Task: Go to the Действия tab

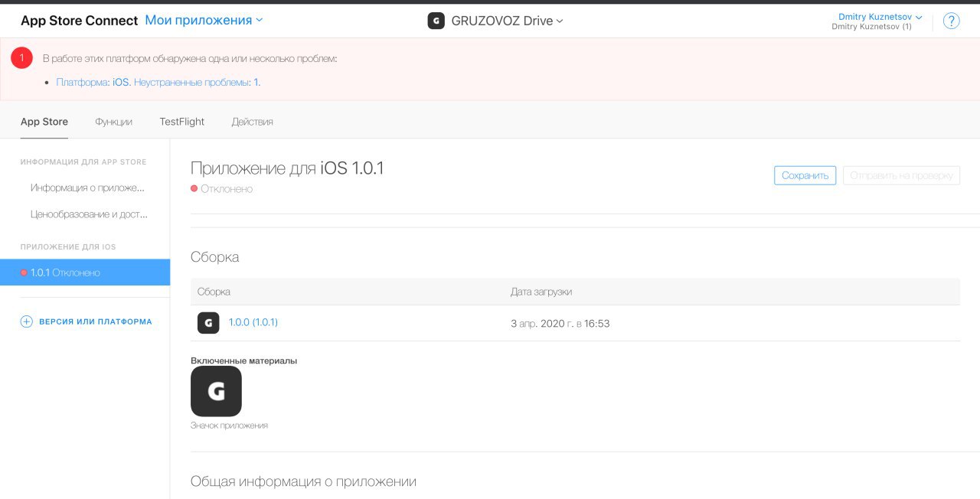Action: click(x=252, y=122)
